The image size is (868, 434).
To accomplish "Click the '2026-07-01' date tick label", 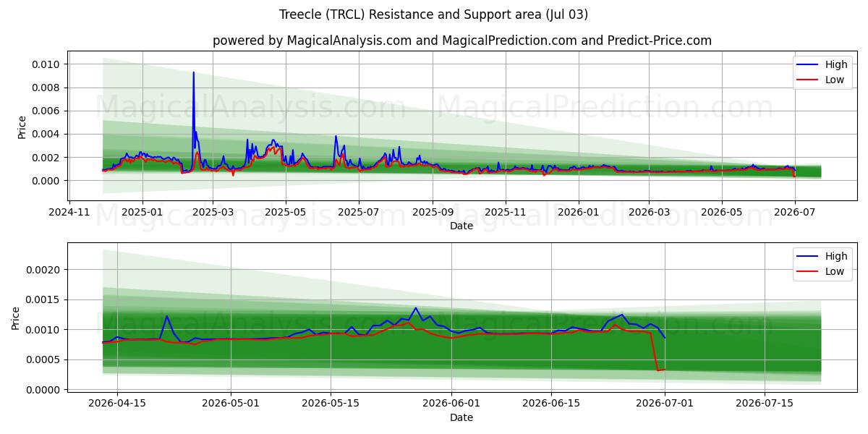I will pyautogui.click(x=665, y=404).
